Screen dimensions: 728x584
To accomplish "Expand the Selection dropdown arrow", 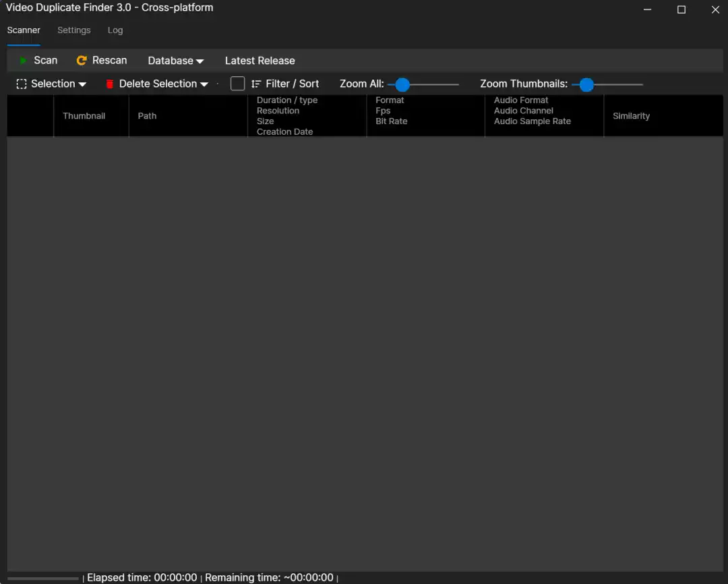I will coord(82,84).
